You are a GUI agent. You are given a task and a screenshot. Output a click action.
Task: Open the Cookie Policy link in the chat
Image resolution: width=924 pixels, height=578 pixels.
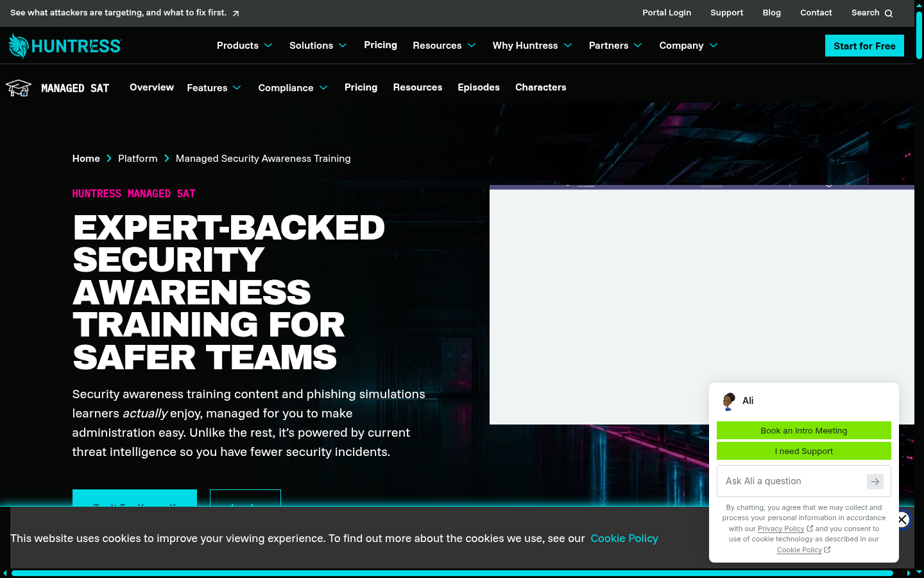(x=799, y=550)
